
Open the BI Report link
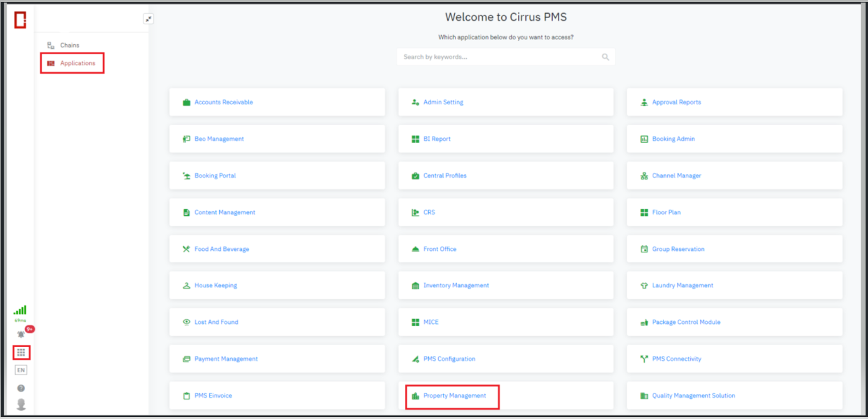[x=437, y=139]
